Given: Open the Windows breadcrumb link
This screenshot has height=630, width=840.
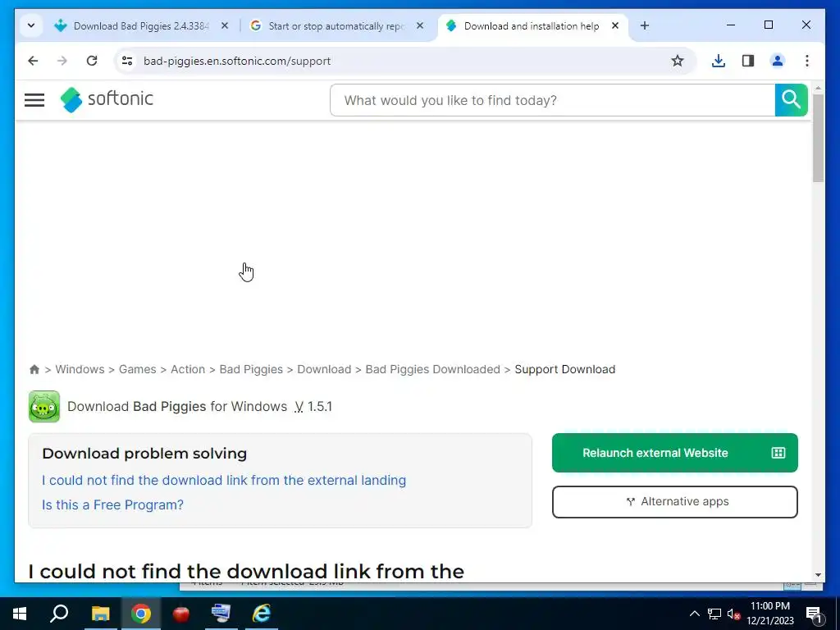Looking at the screenshot, I should [80, 370].
